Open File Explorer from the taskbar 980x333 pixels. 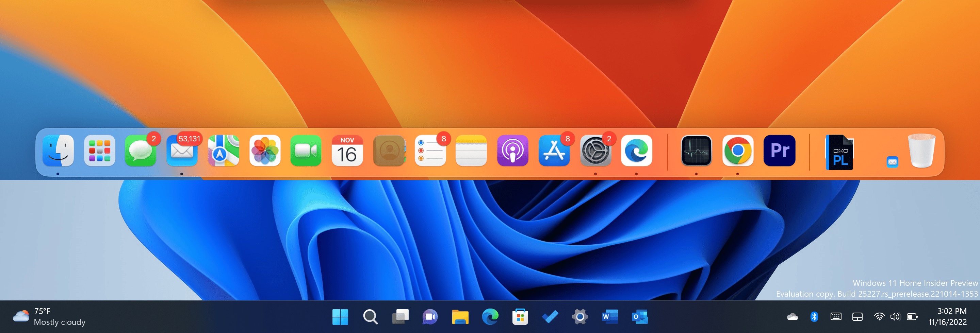[460, 317]
